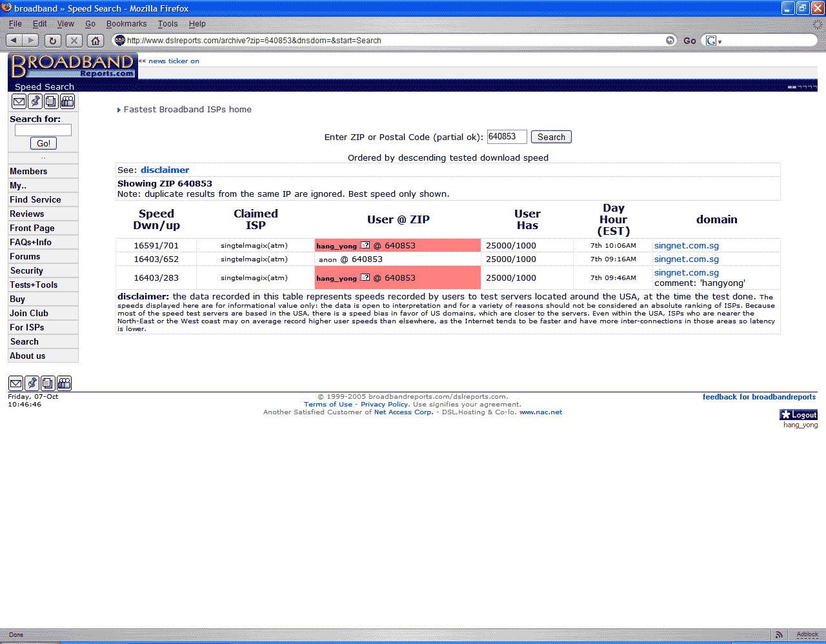Open the Front Page sidebar link

point(32,228)
